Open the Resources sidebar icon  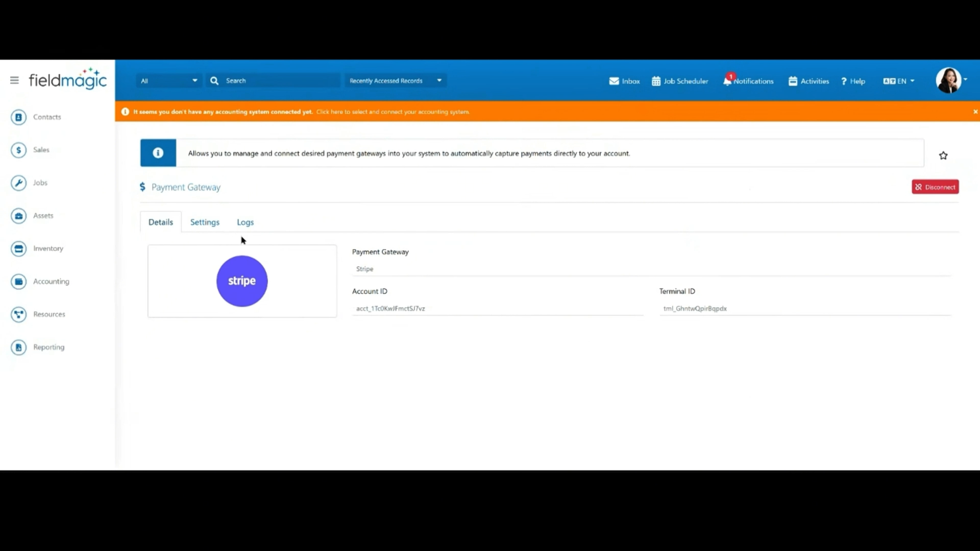[x=19, y=315]
